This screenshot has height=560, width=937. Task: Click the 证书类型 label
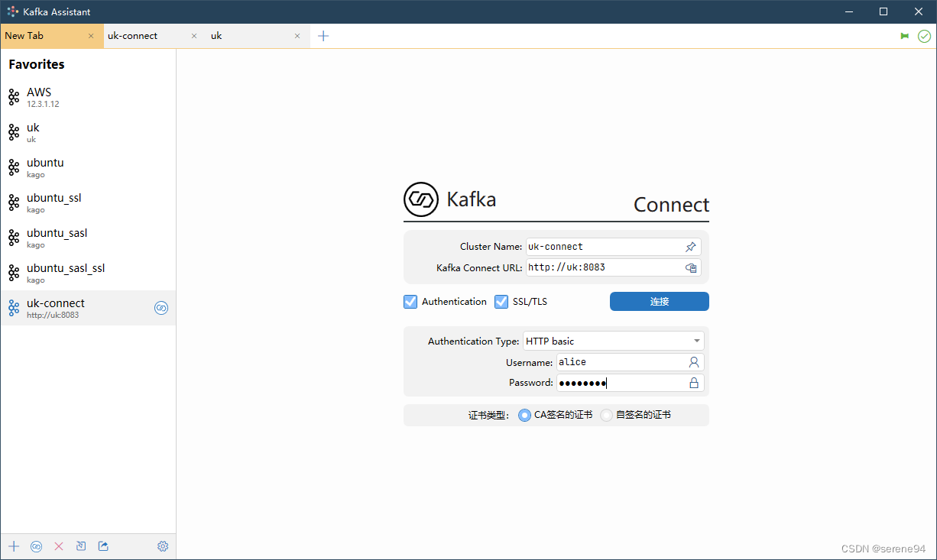click(488, 416)
